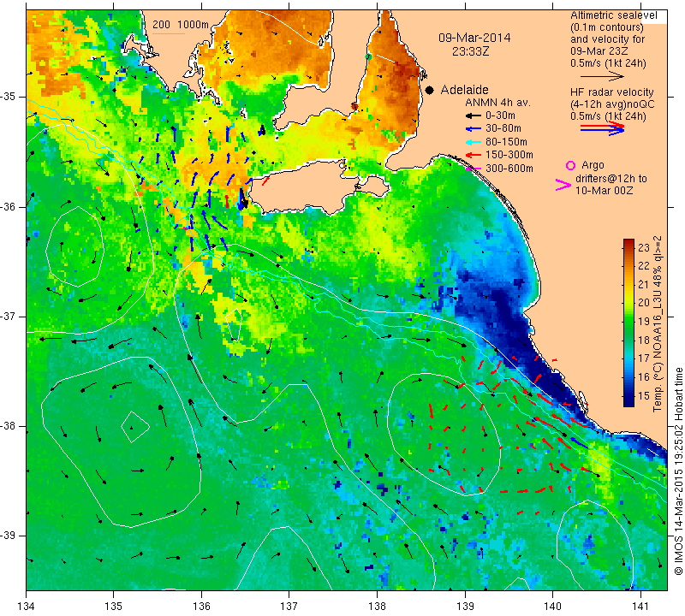The height and width of the screenshot is (616, 685).
Task: Click the '80-150m' depth label
Action: 506,142
